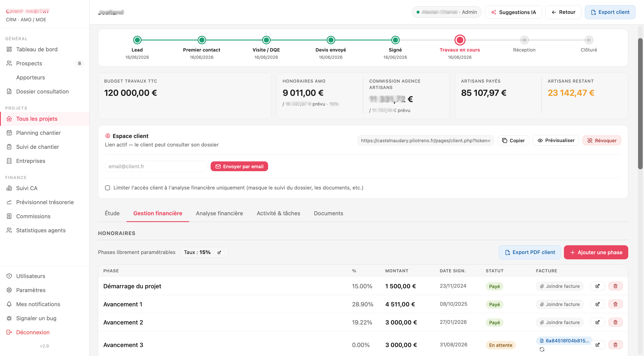Send the client link with Envoyer par email
The image size is (644, 356).
tap(239, 166)
